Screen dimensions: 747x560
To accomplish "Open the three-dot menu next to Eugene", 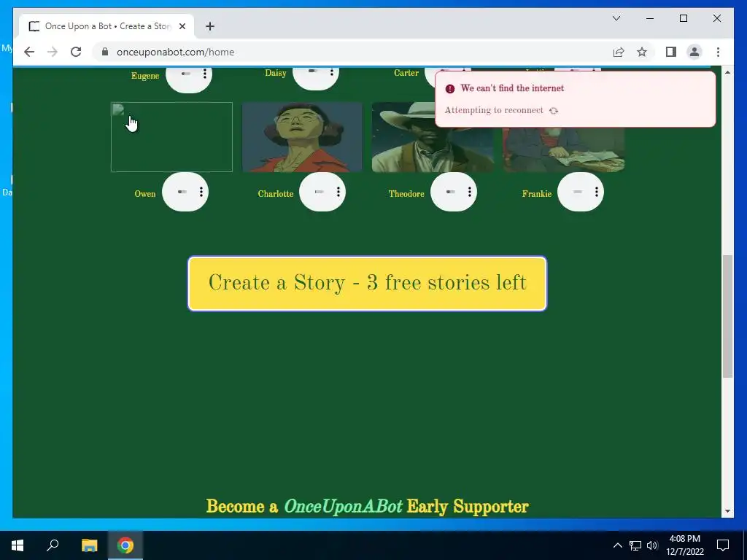I will 205,74.
